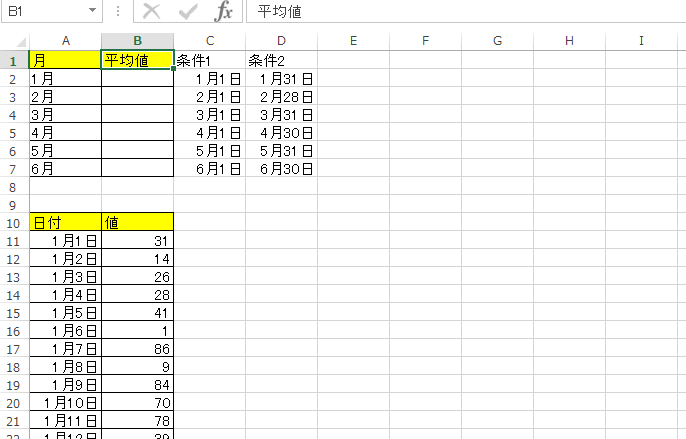Screen dimensions: 686x439
Task: Click the 条件1 cell in C1
Action: tap(209, 60)
